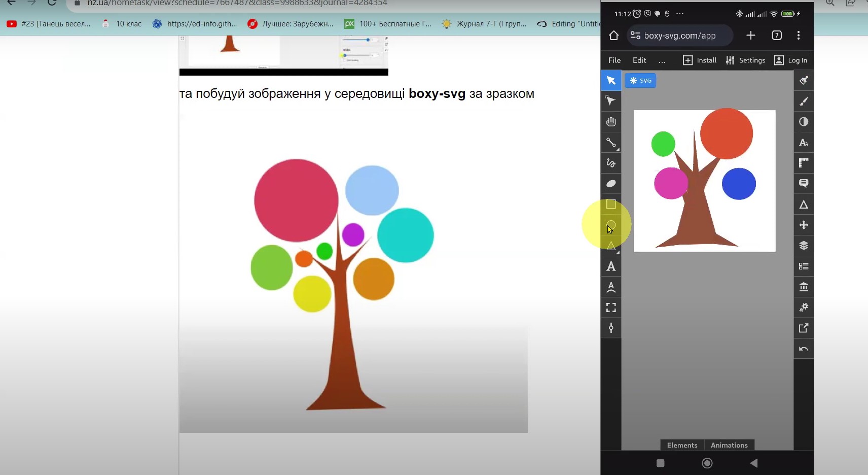Viewport: 868px width, 475px height.
Task: Open the mobile browser tab counter
Action: click(x=777, y=36)
